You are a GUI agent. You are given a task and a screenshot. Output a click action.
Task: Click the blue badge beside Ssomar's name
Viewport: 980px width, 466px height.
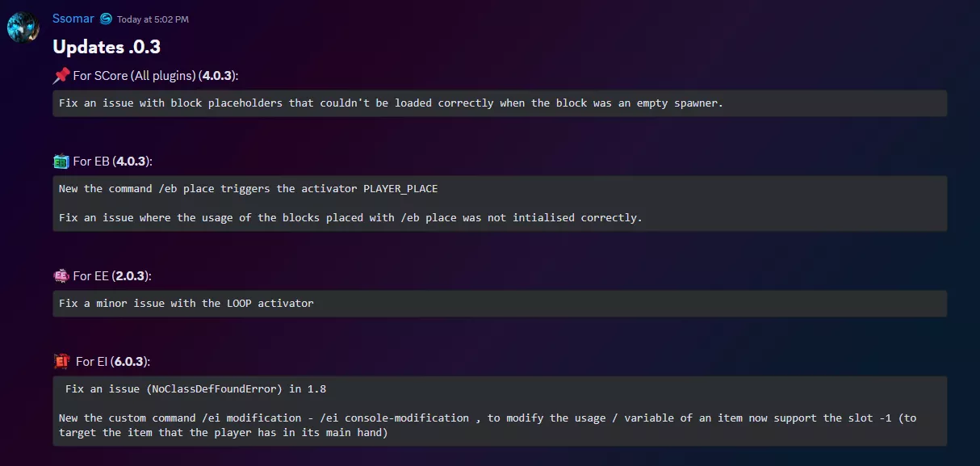click(106, 19)
